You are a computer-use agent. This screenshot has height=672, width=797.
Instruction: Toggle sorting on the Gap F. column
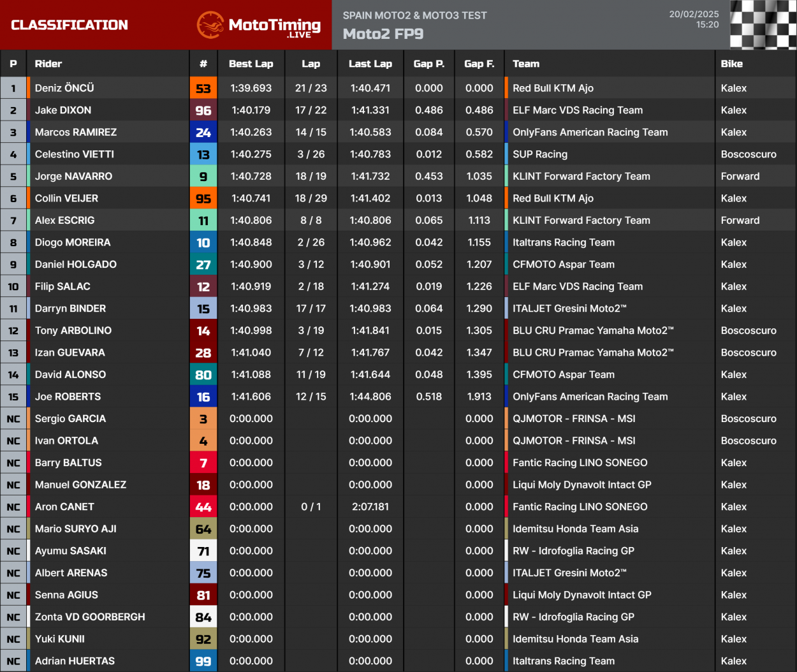479,63
